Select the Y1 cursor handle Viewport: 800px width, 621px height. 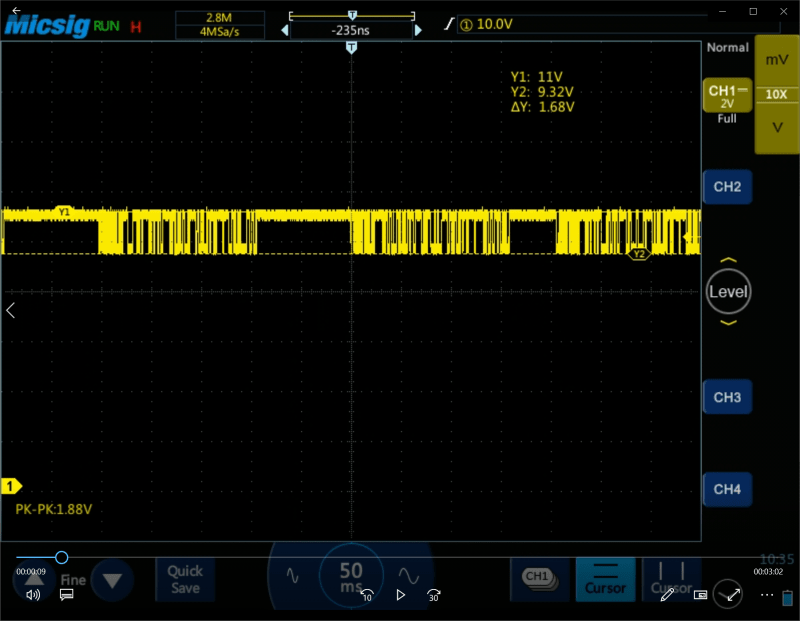(64, 211)
